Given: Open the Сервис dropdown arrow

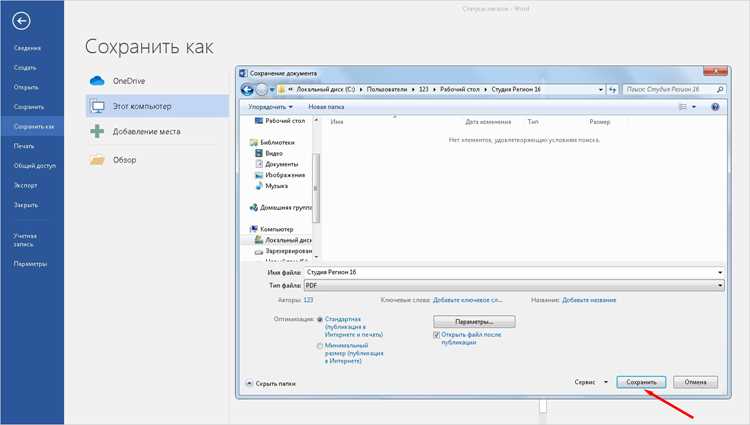Looking at the screenshot, I should point(606,382).
